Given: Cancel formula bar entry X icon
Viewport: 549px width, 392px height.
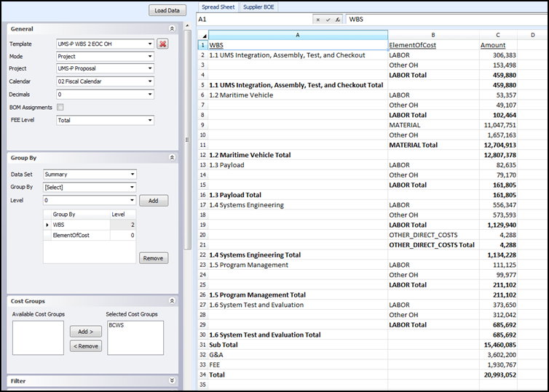Looking at the screenshot, I should tap(318, 20).
